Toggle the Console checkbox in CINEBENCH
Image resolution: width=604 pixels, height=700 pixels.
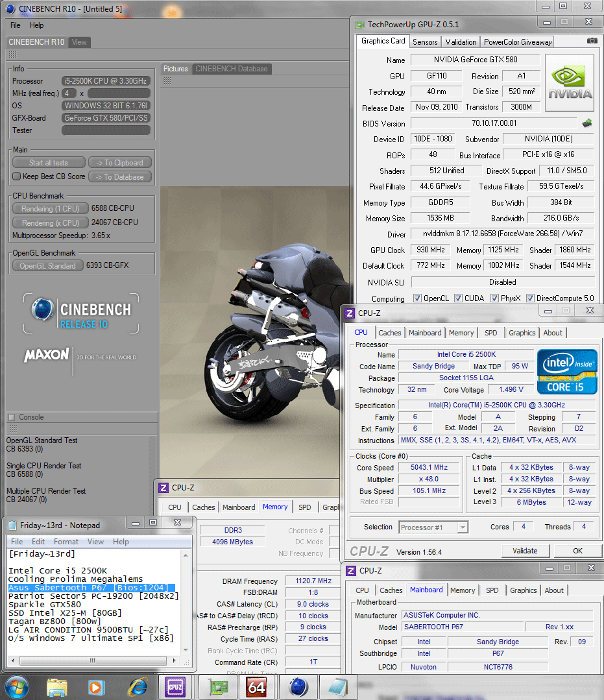pyautogui.click(x=12, y=417)
